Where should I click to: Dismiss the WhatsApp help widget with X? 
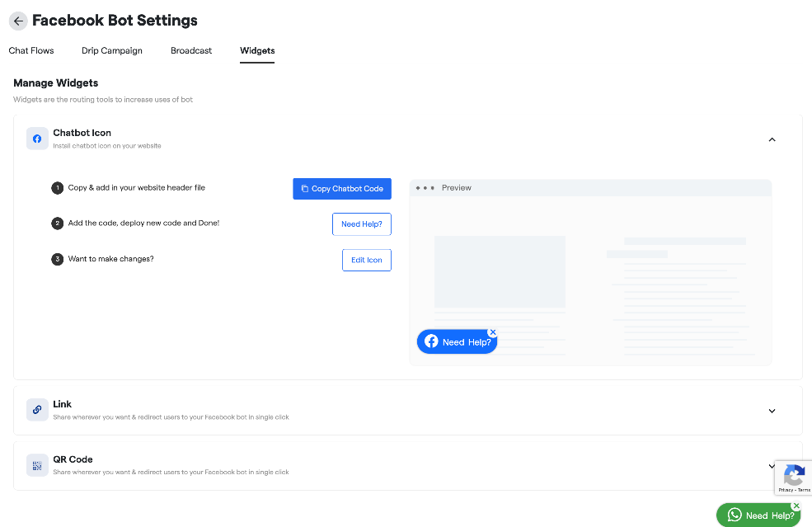click(796, 506)
